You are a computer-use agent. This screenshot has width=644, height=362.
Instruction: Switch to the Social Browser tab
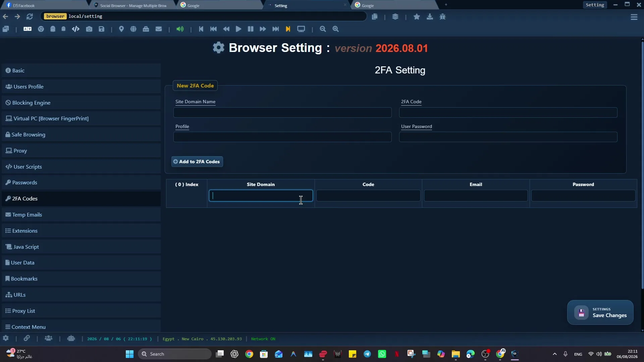[133, 5]
